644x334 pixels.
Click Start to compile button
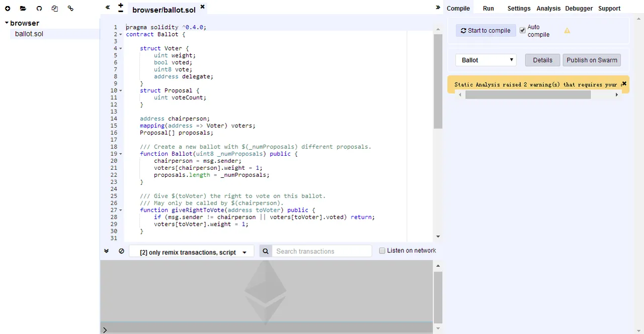(486, 30)
